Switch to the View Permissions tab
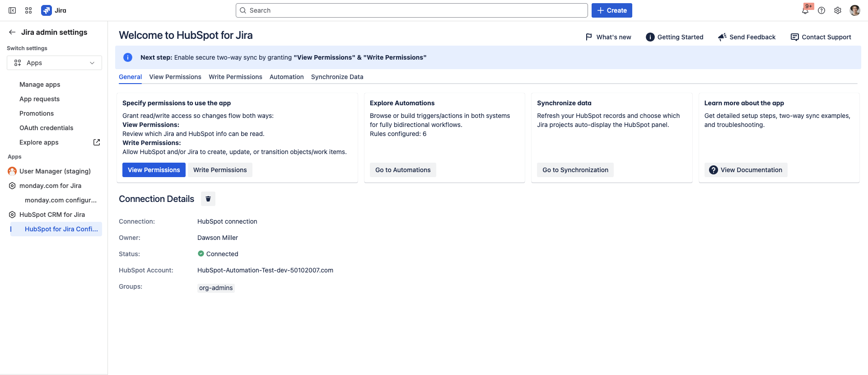 [x=175, y=77]
